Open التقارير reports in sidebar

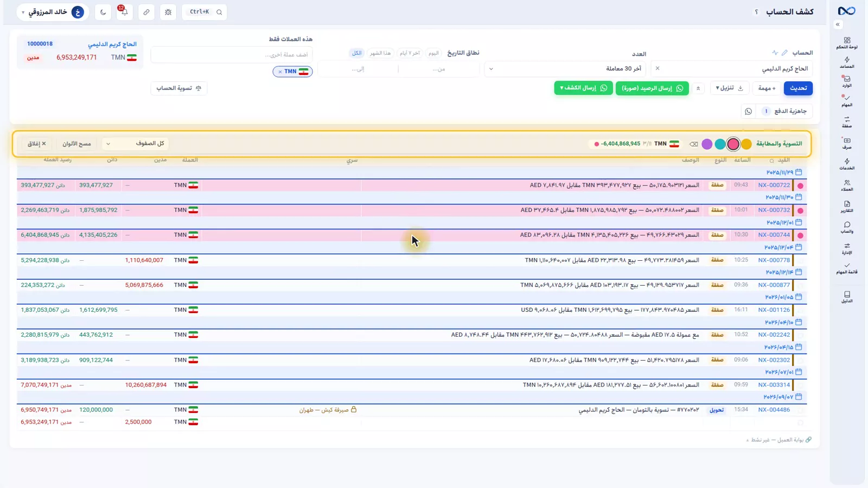click(847, 207)
